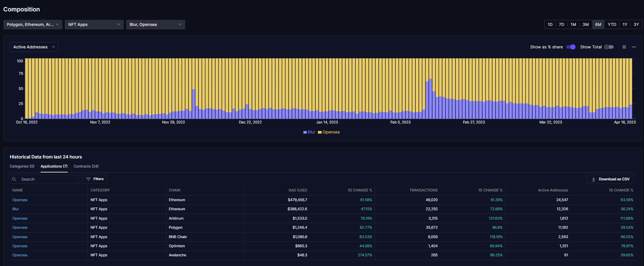This screenshot has height=266, width=644.
Task: Open the Opensea link in Polygon row
Action: pyautogui.click(x=20, y=228)
